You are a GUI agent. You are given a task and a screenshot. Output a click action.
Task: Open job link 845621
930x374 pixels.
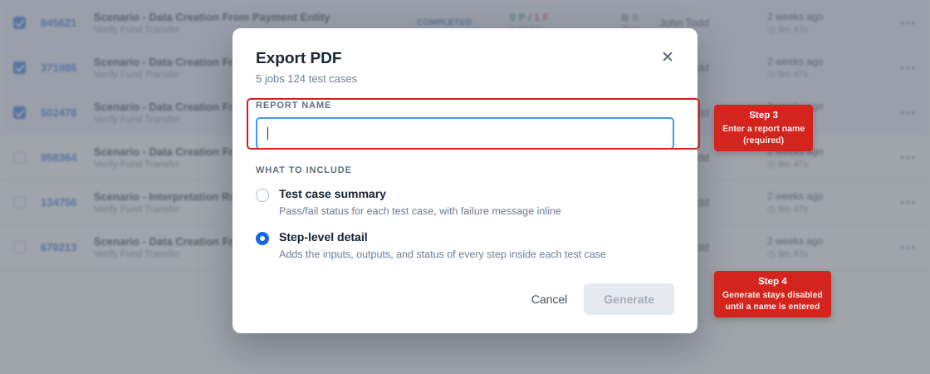click(58, 23)
